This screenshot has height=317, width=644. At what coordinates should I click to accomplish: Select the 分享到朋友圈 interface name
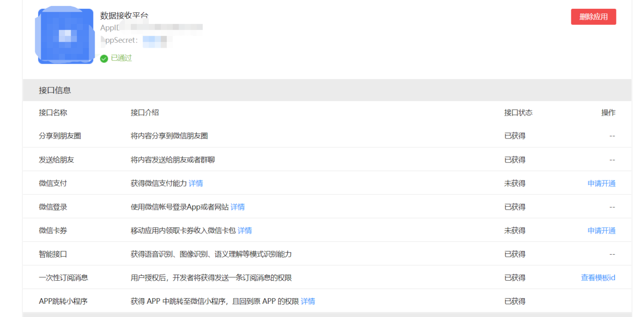(x=60, y=136)
